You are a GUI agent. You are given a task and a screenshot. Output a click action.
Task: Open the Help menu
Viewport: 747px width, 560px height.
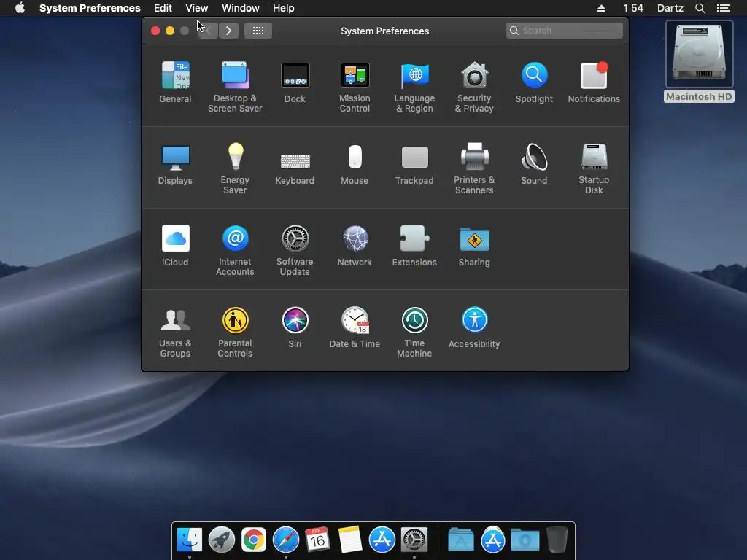click(x=284, y=8)
